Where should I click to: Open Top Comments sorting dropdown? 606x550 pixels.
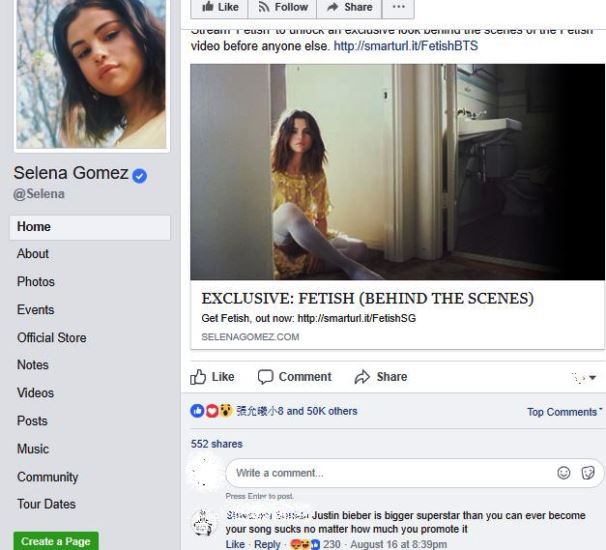coord(564,412)
